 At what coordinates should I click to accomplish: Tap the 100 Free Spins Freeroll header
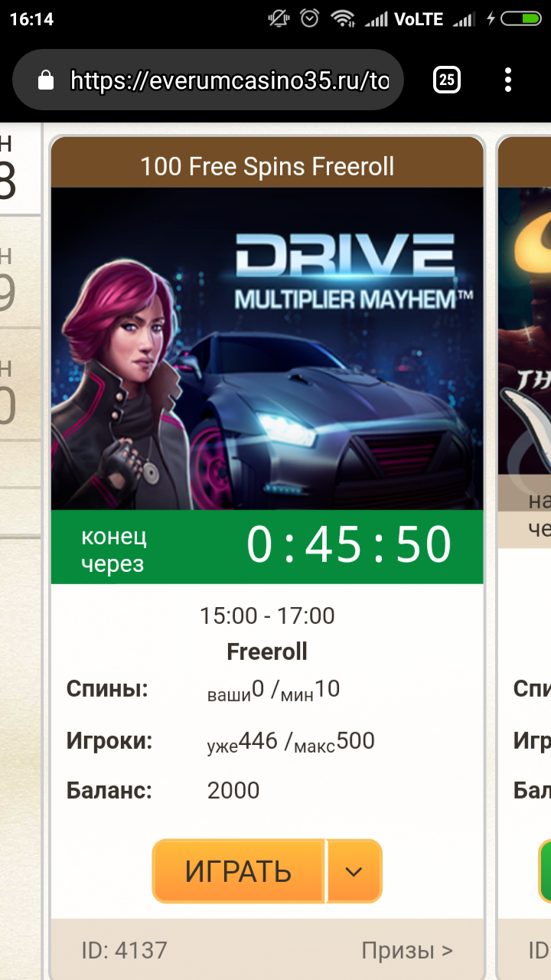pos(267,165)
